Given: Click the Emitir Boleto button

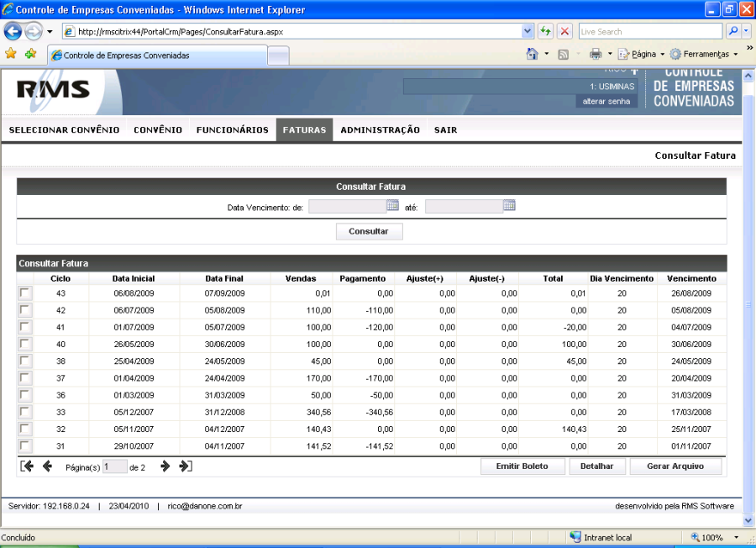Looking at the screenshot, I should coord(522,466).
